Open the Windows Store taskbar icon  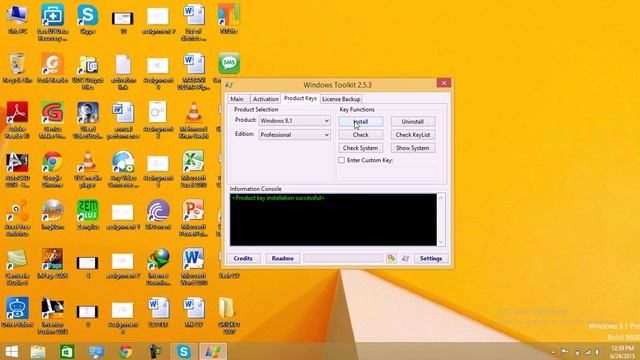pos(67,351)
